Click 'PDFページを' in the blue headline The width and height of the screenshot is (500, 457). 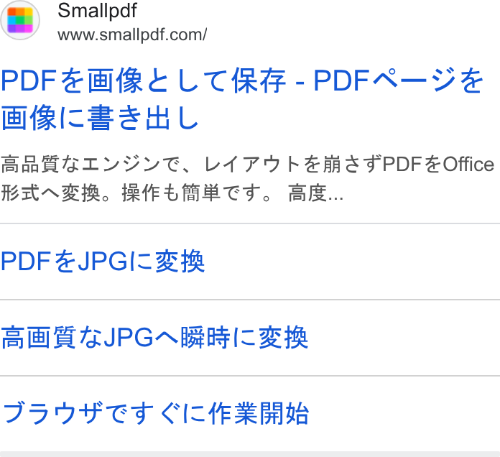398,80
